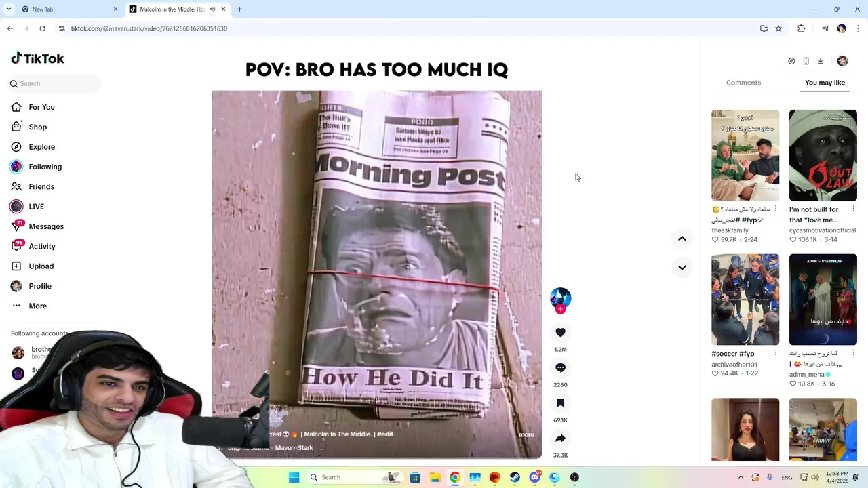Open Chrome extensions puzzle icon
This screenshot has width=868, height=488.
pos(802,28)
